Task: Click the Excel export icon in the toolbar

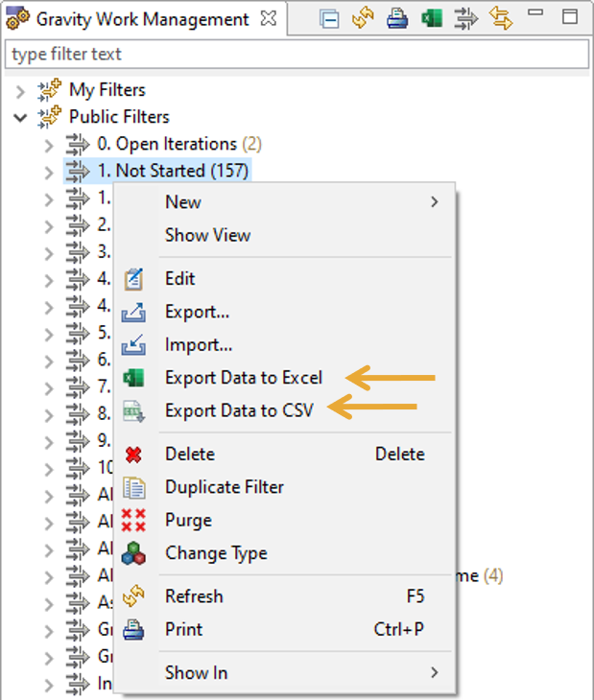Action: [432, 19]
